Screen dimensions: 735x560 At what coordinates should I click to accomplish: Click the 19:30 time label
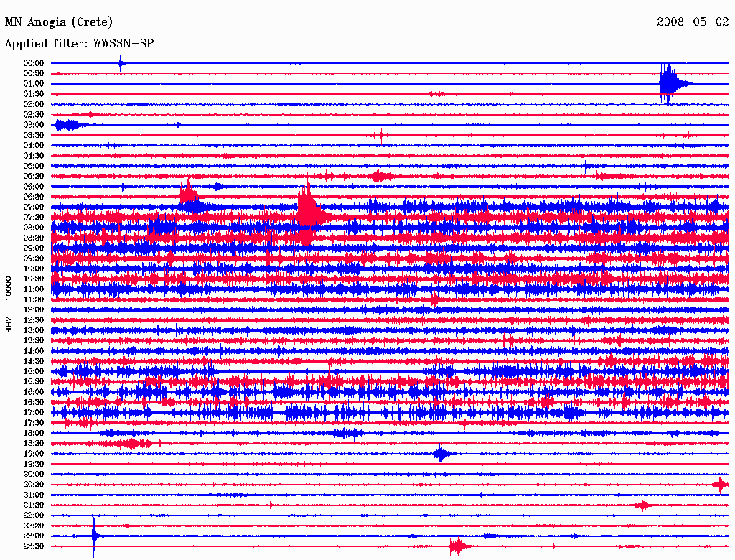[34, 464]
